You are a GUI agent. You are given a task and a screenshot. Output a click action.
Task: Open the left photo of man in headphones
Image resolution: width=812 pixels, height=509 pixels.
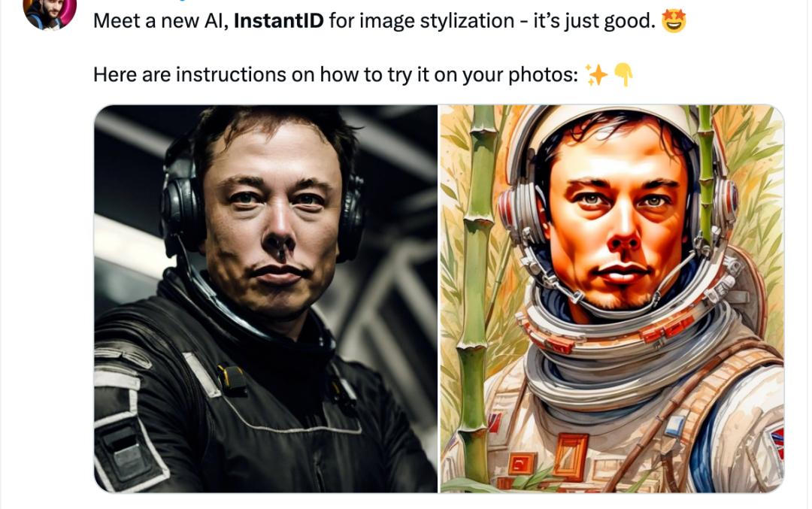[x=265, y=298]
